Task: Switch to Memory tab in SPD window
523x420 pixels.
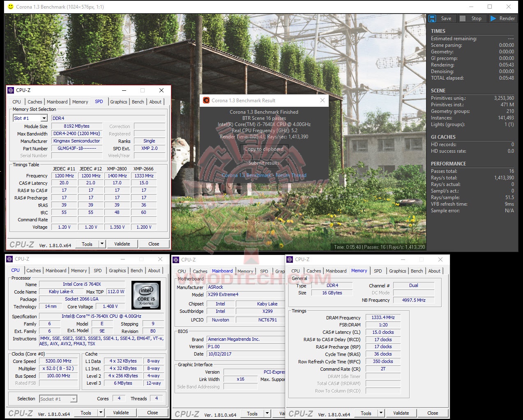Action: (80, 102)
